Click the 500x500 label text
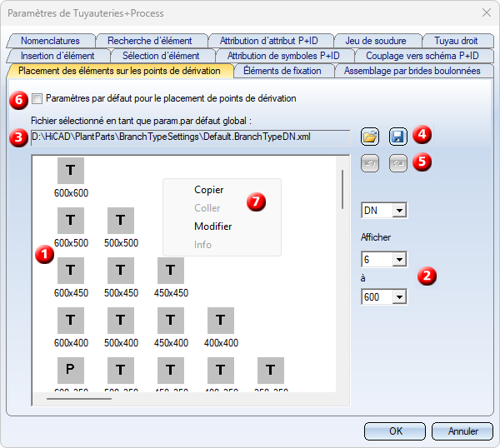The width and height of the screenshot is (500, 448). click(121, 243)
